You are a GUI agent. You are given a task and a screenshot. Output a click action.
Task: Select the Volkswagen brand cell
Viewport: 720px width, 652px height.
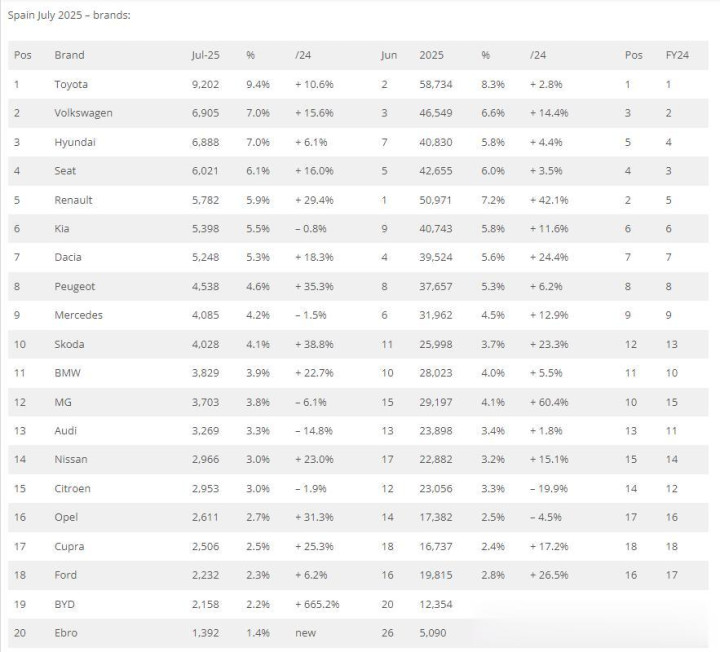point(83,113)
